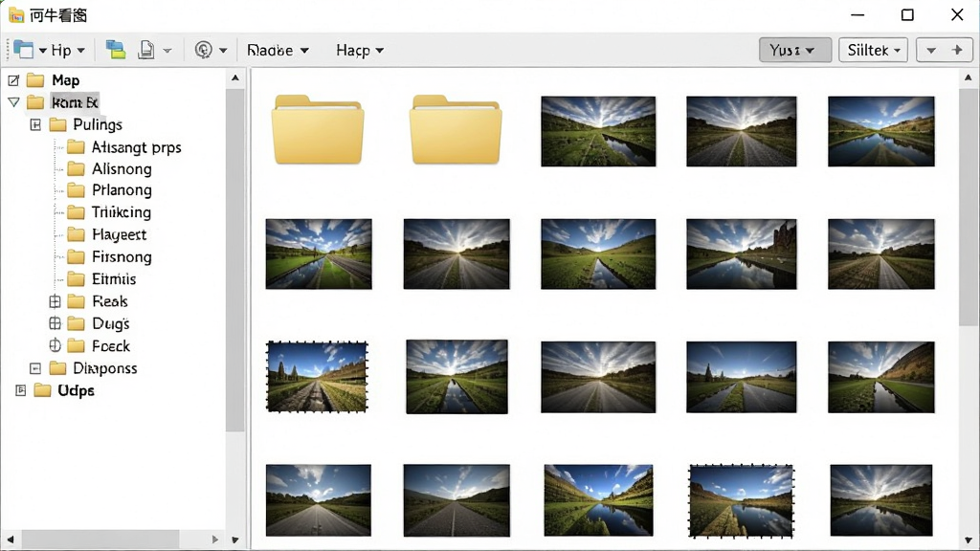Expand the Pulings tree node
The image size is (980, 551).
coord(35,125)
